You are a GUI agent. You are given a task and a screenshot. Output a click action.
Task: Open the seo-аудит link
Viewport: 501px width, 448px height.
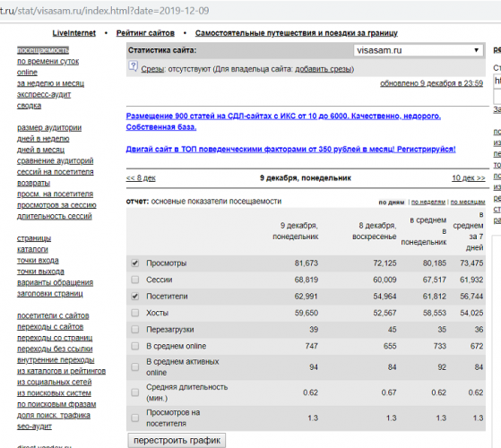pyautogui.click(x=34, y=426)
